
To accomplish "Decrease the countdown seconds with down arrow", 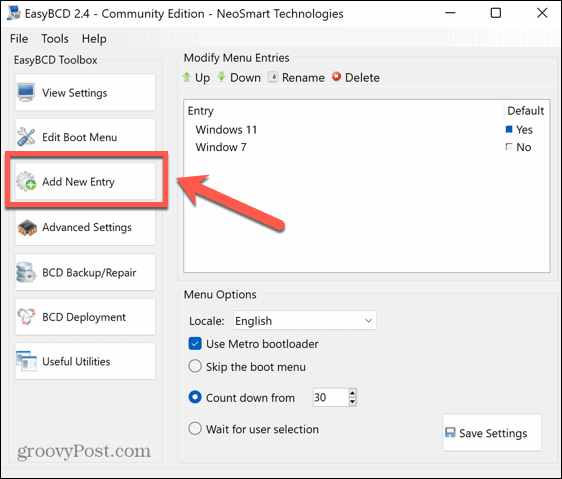I will coord(353,402).
